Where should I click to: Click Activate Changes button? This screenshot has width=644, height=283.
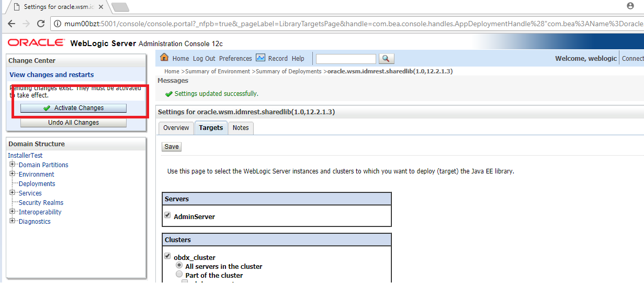(x=73, y=108)
